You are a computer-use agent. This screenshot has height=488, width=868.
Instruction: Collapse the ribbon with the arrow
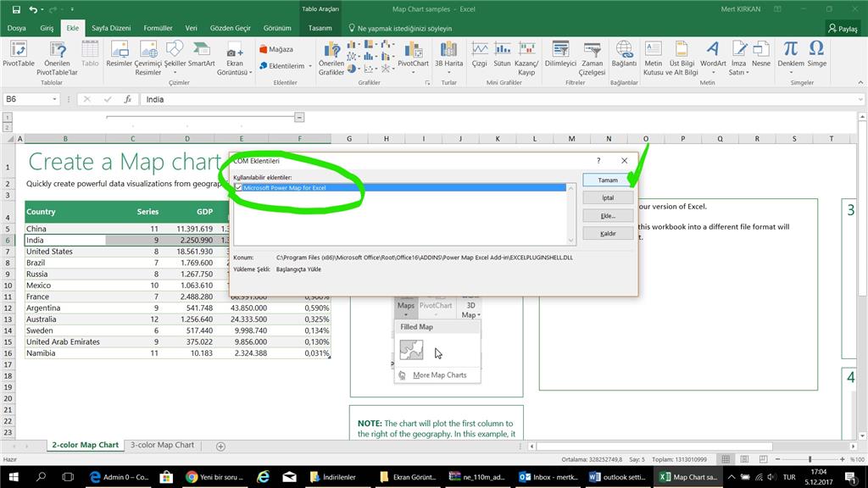point(860,82)
